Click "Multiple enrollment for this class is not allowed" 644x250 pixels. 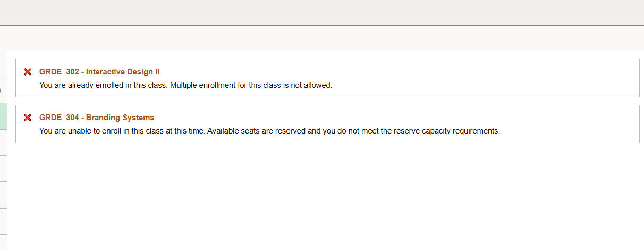tap(251, 85)
